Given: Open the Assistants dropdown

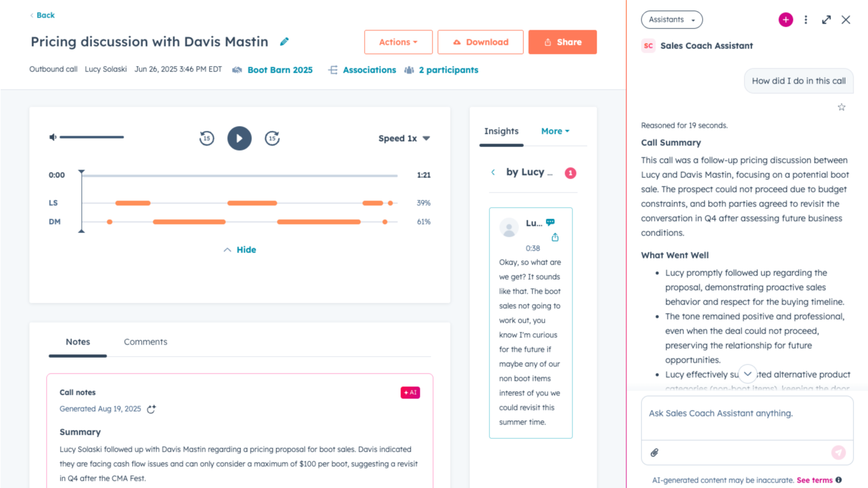Looking at the screenshot, I should (x=671, y=19).
